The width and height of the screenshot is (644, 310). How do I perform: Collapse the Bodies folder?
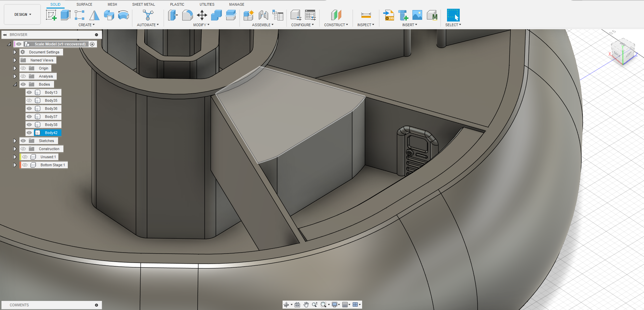[15, 84]
